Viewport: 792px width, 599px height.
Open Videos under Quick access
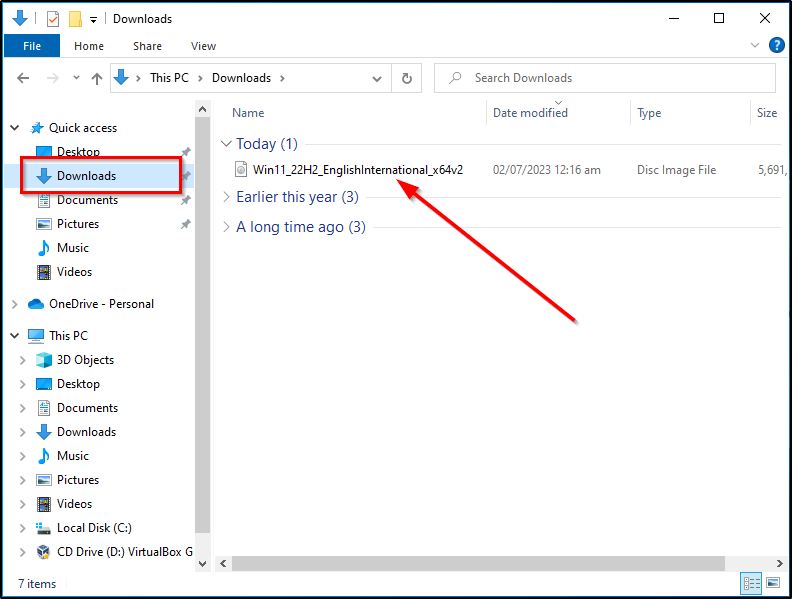[x=74, y=272]
